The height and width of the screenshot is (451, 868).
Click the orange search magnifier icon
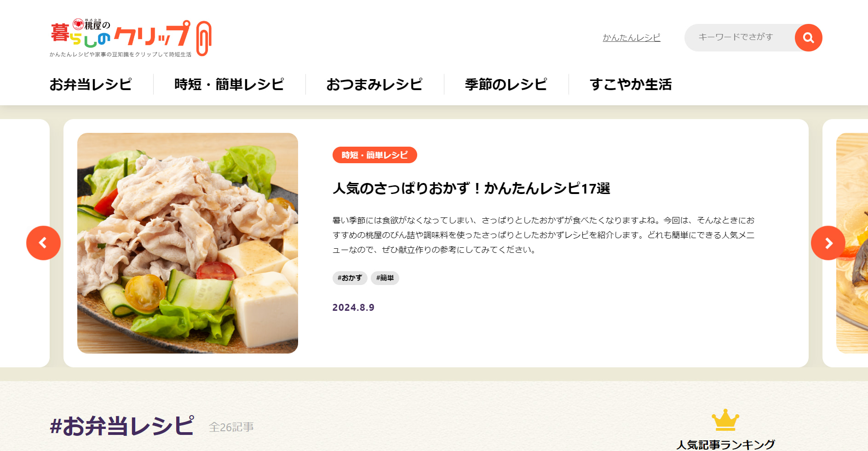coord(808,38)
